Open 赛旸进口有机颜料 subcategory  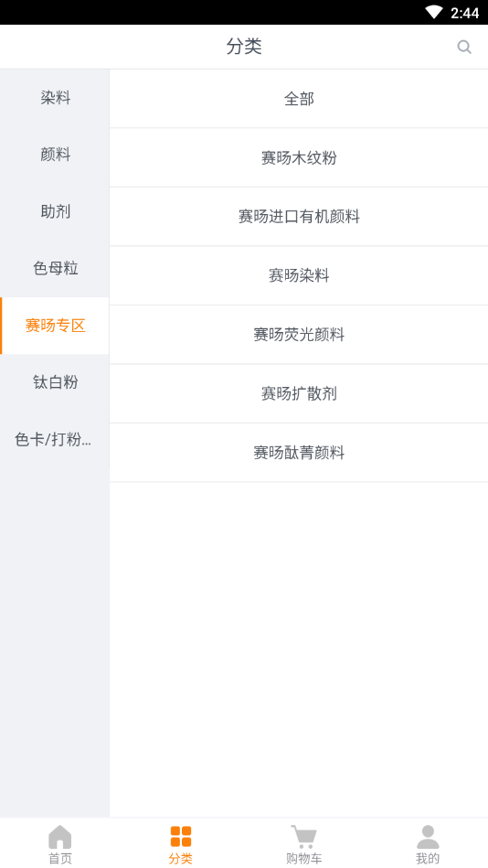(299, 217)
